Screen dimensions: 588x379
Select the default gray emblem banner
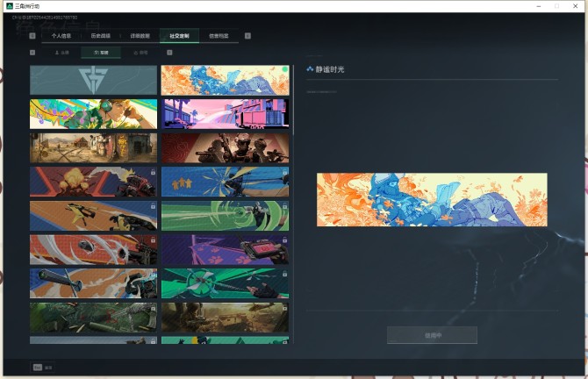[x=93, y=80]
